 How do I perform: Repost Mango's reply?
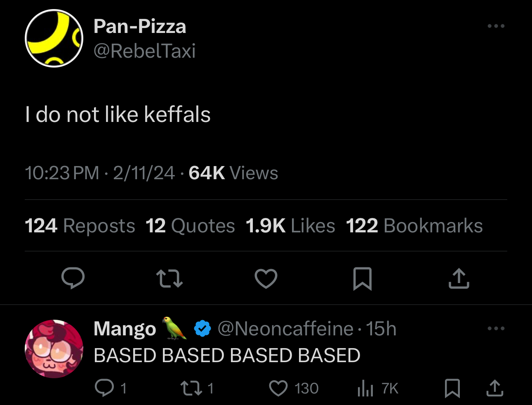click(x=197, y=388)
